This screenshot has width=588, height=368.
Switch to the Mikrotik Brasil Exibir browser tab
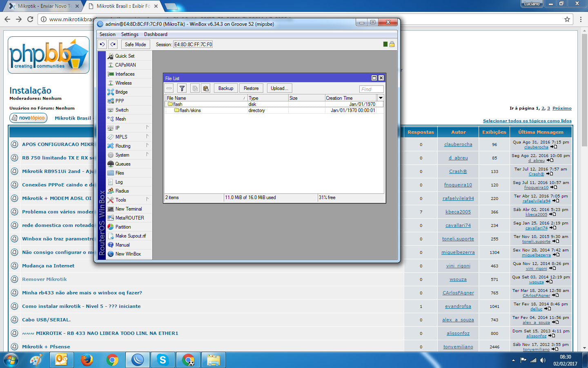(x=122, y=6)
